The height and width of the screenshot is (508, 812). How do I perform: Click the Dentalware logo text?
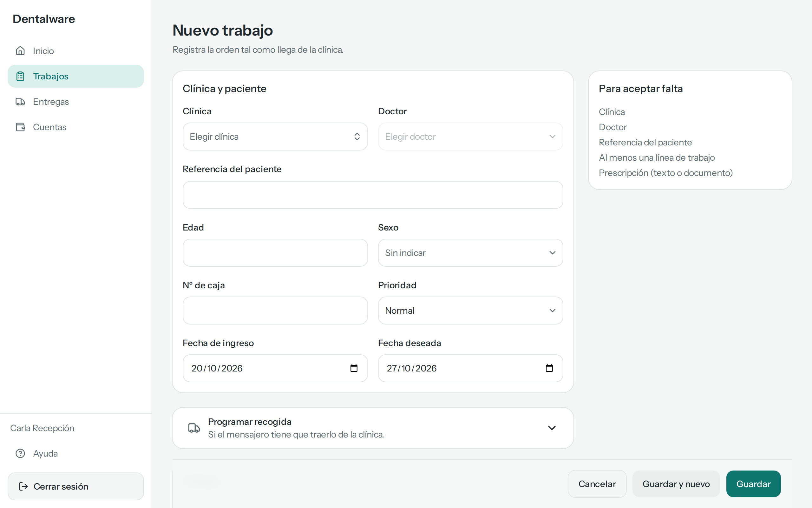click(x=44, y=19)
